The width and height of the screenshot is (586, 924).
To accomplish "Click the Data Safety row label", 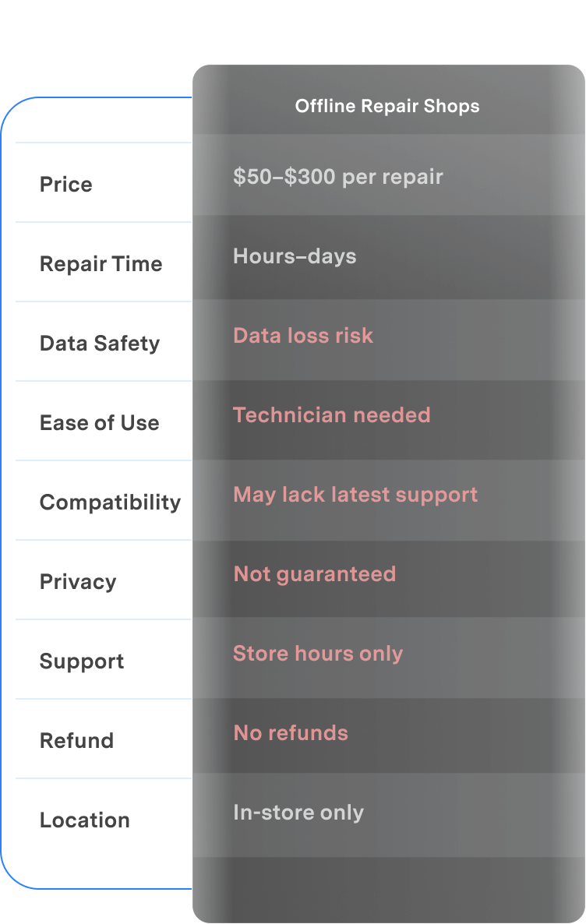I will pos(100,344).
